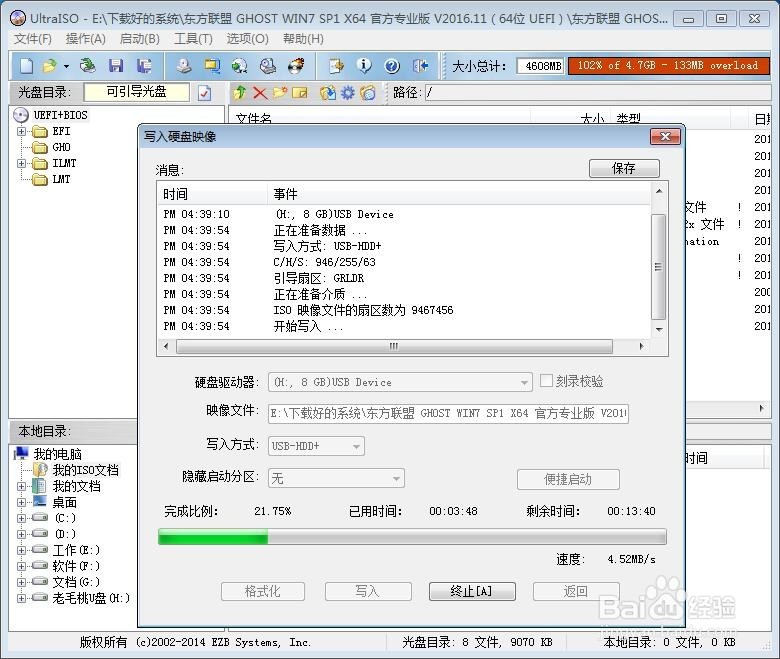Image resolution: width=780 pixels, height=659 pixels.
Task: Open the 工具(T) menu
Action: tap(193, 39)
